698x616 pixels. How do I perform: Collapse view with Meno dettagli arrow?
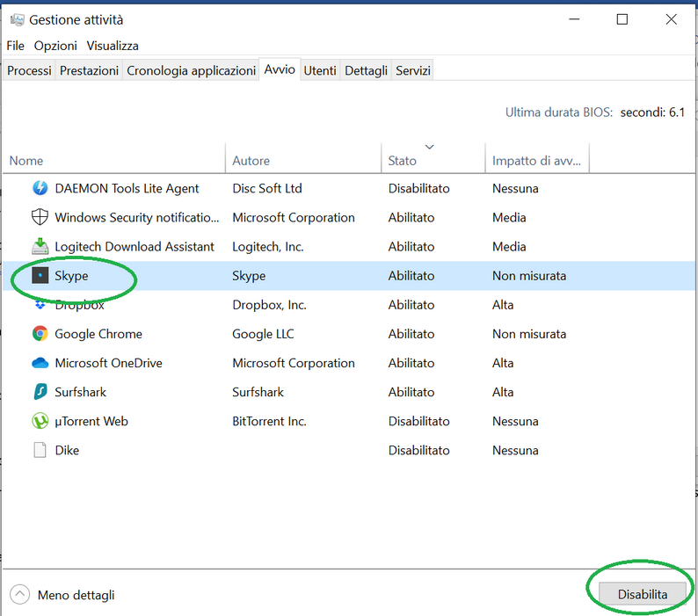pos(19,595)
